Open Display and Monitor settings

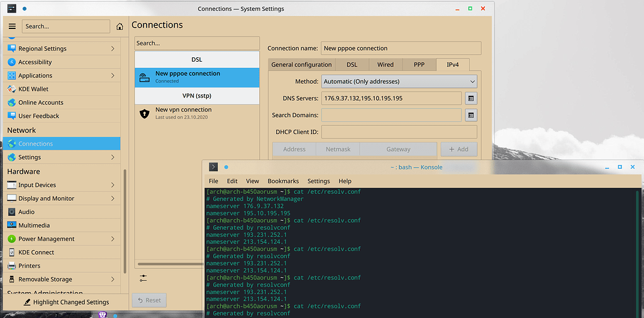click(62, 198)
